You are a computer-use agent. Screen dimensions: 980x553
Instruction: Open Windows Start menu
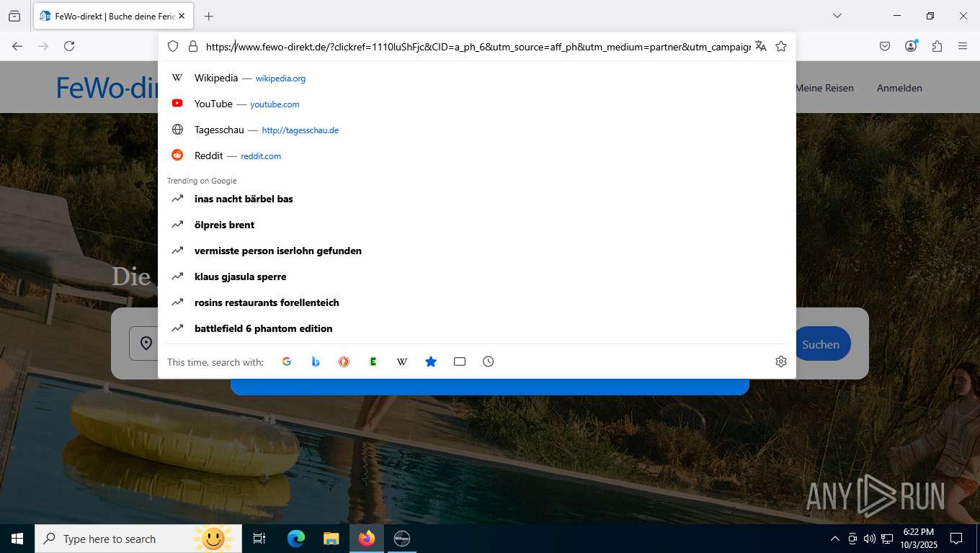coord(17,539)
